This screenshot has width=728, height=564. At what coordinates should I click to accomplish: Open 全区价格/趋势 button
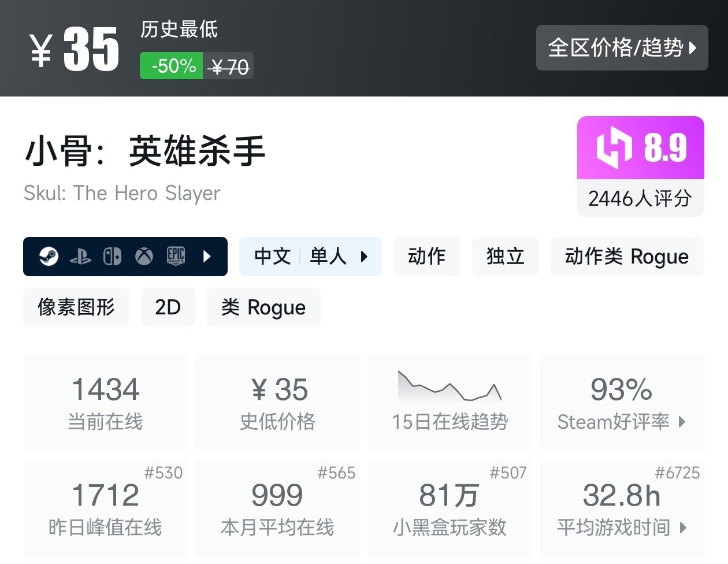tap(622, 48)
